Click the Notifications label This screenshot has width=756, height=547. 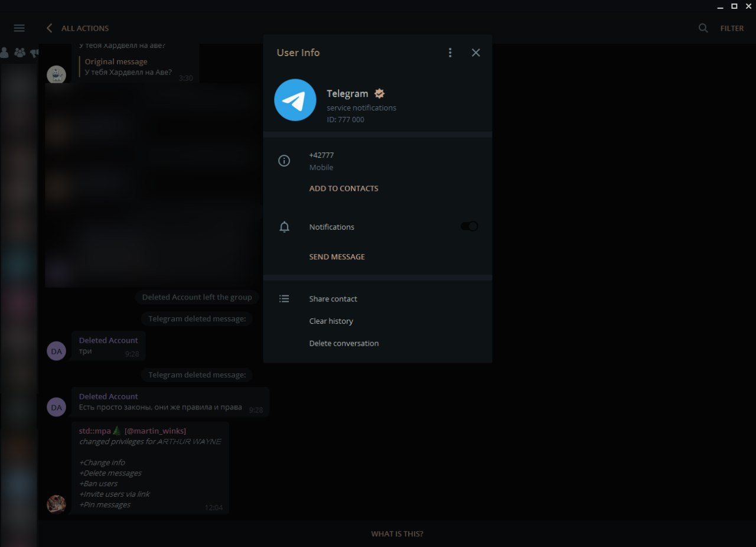[x=332, y=227]
